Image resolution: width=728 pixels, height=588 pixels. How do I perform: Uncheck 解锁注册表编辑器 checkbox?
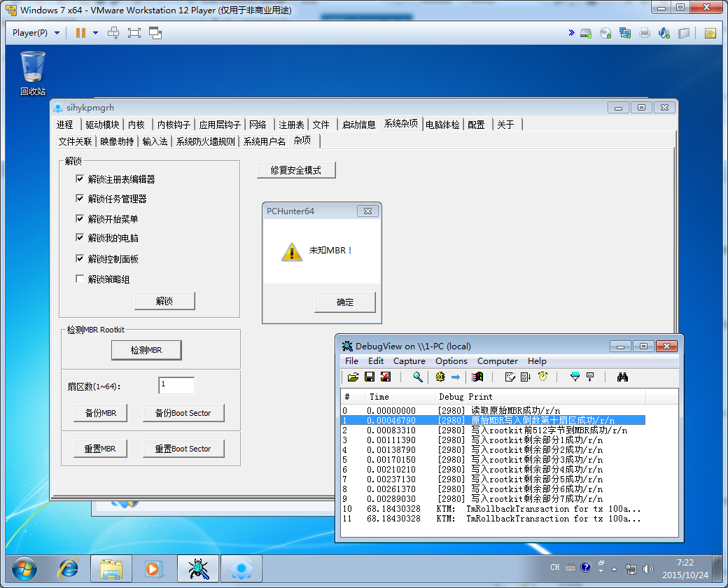(80, 178)
